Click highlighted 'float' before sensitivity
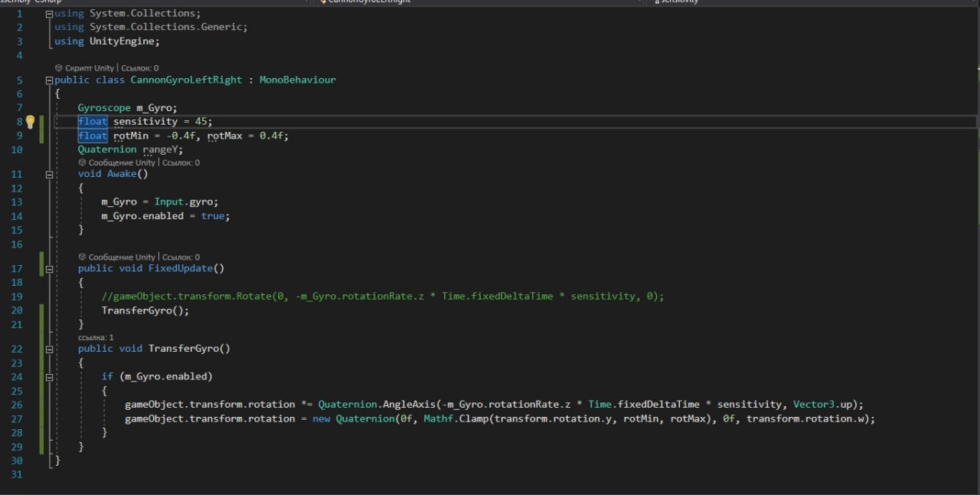Image resolution: width=980 pixels, height=495 pixels. pos(93,122)
